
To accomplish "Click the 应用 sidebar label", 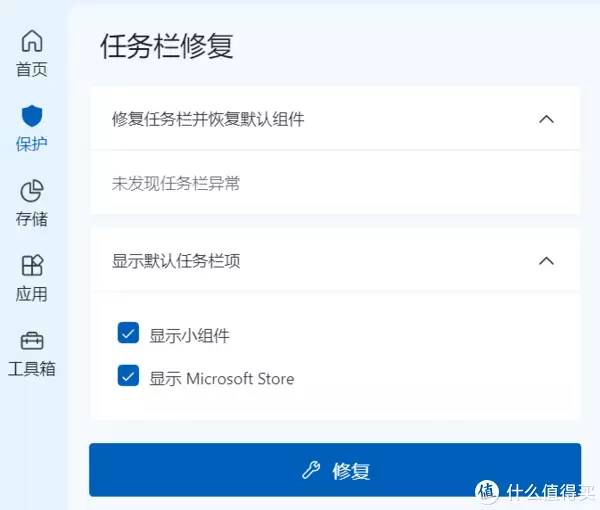I will coord(32,294).
